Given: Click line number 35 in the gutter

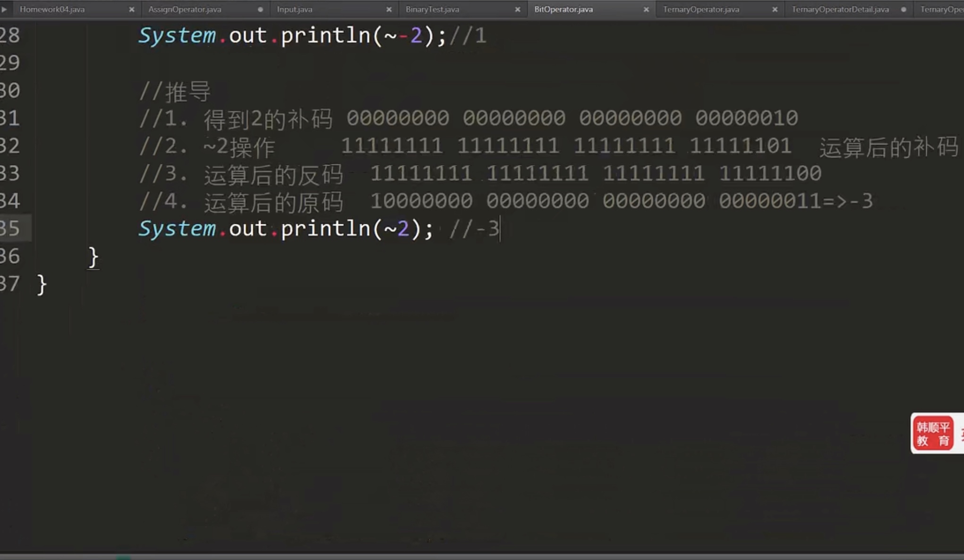Looking at the screenshot, I should (10, 229).
